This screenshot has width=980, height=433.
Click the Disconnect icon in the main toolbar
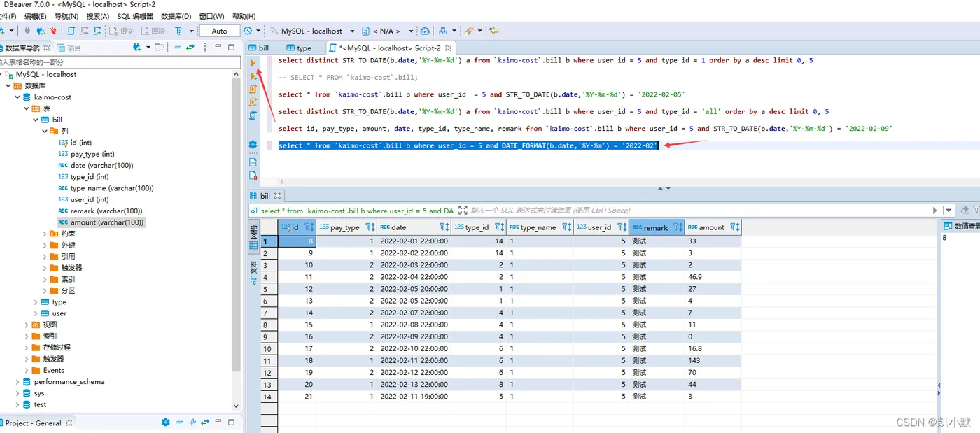pyautogui.click(x=53, y=31)
